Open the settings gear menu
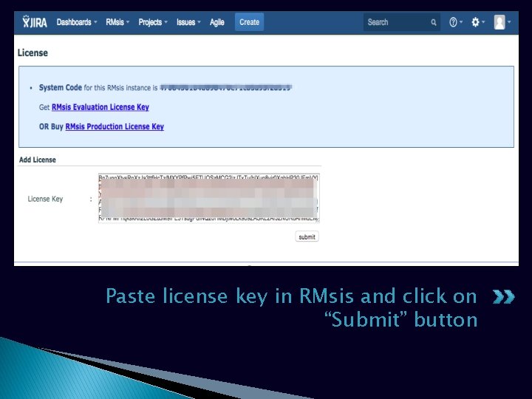This screenshot has height=399, width=532. click(478, 22)
